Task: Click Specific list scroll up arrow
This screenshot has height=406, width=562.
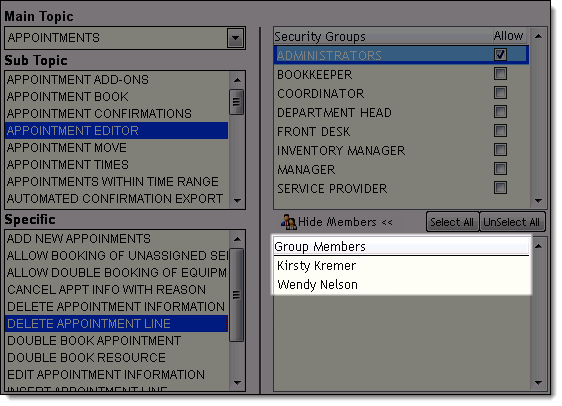Action: [x=237, y=239]
